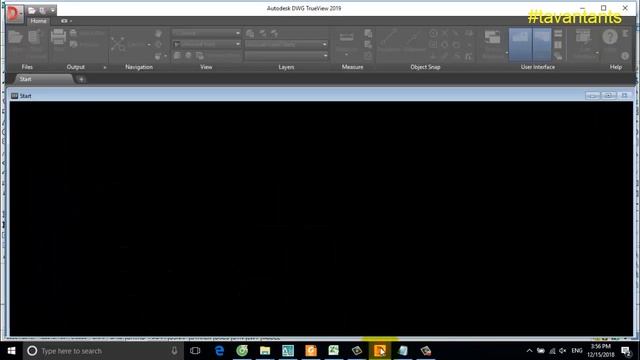This screenshot has height=360, width=640.
Task: Click plus new tab button beside Start
Action: (x=81, y=80)
